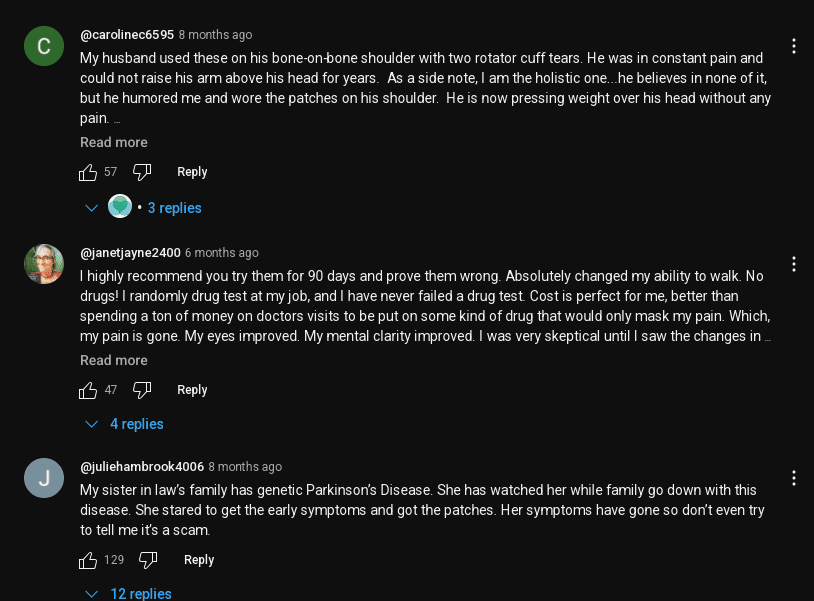Like the comment by @carolinec6595
This screenshot has height=601, width=814.
point(88,172)
